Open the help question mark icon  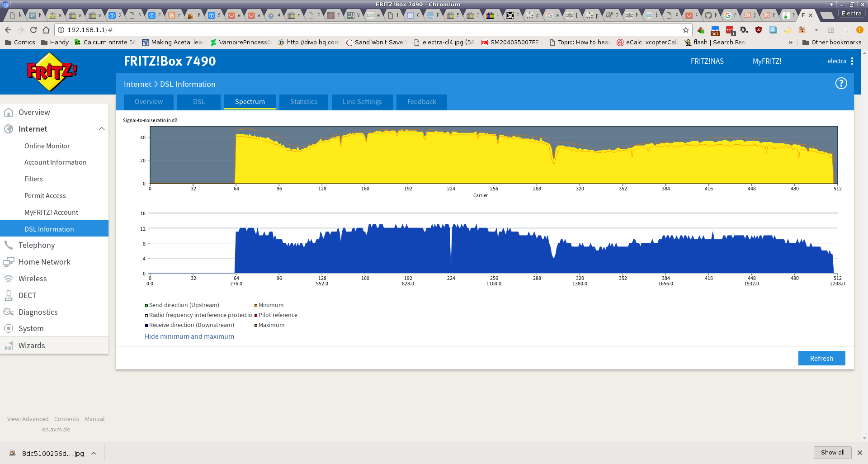coord(841,84)
